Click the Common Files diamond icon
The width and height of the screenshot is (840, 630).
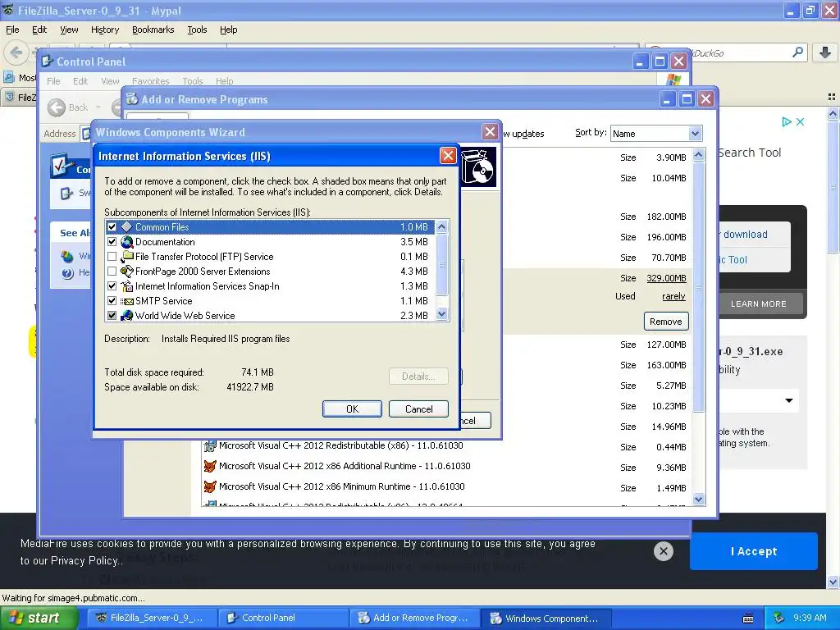[x=126, y=226]
